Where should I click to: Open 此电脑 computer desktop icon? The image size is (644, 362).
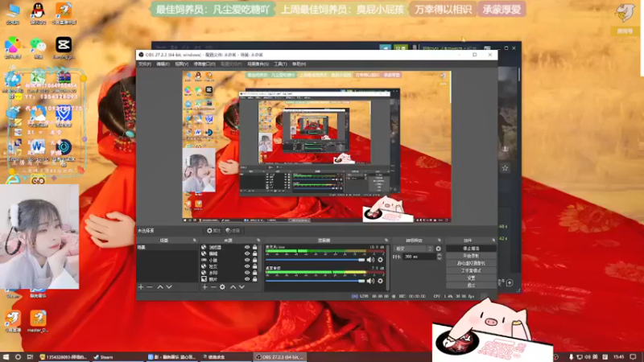point(13,12)
